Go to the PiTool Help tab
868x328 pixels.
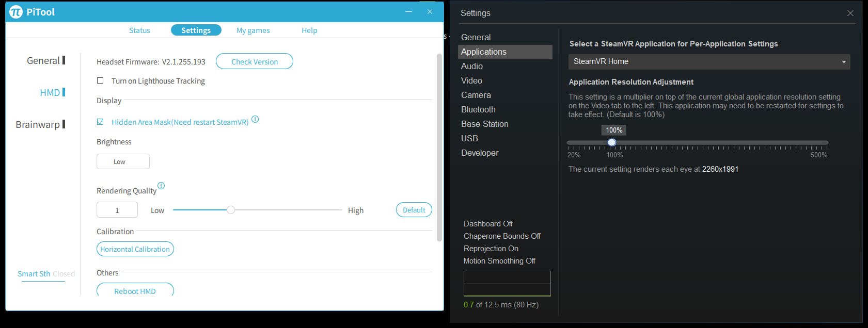click(x=309, y=30)
